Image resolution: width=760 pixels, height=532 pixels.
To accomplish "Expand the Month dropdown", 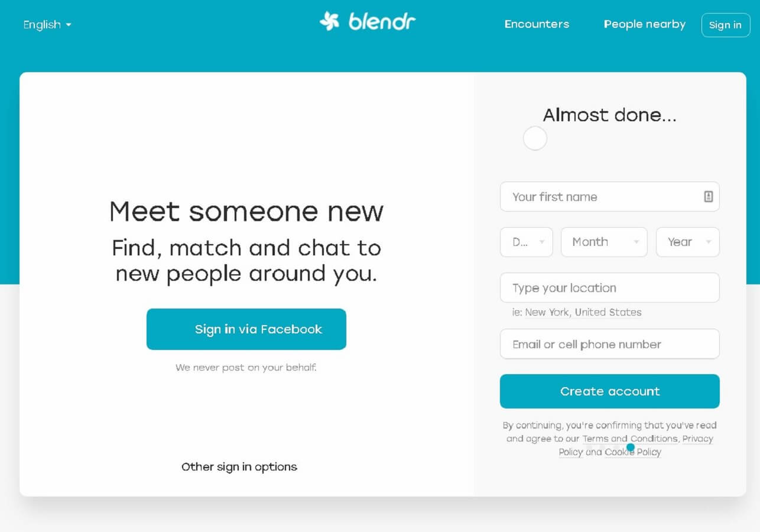I will pos(603,242).
